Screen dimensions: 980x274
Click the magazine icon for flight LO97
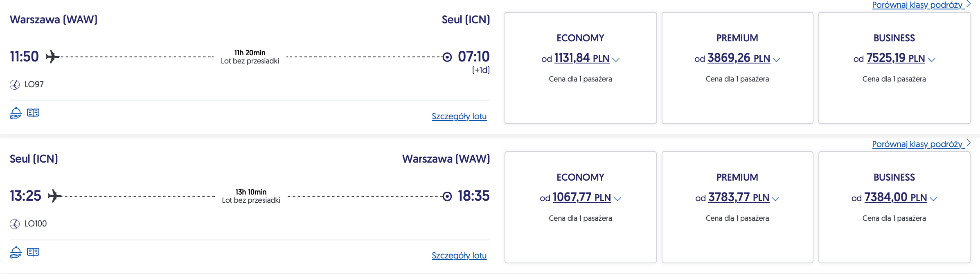(33, 113)
